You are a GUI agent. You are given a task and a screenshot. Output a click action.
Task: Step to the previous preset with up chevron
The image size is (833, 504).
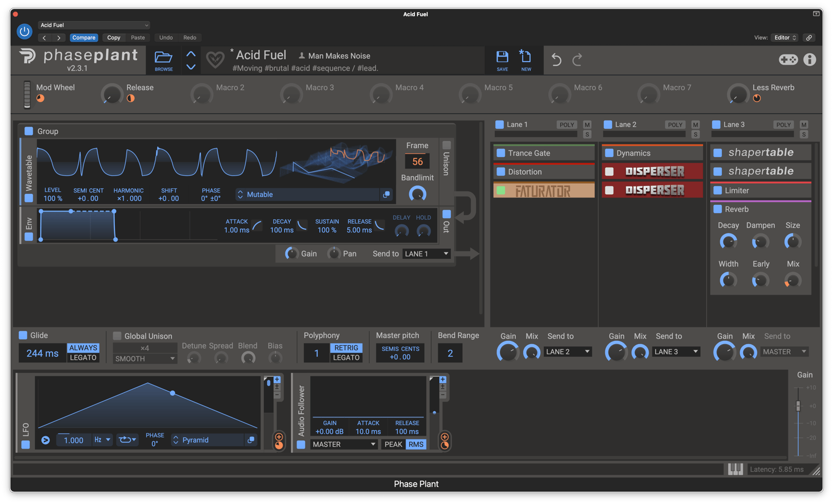[x=191, y=54]
